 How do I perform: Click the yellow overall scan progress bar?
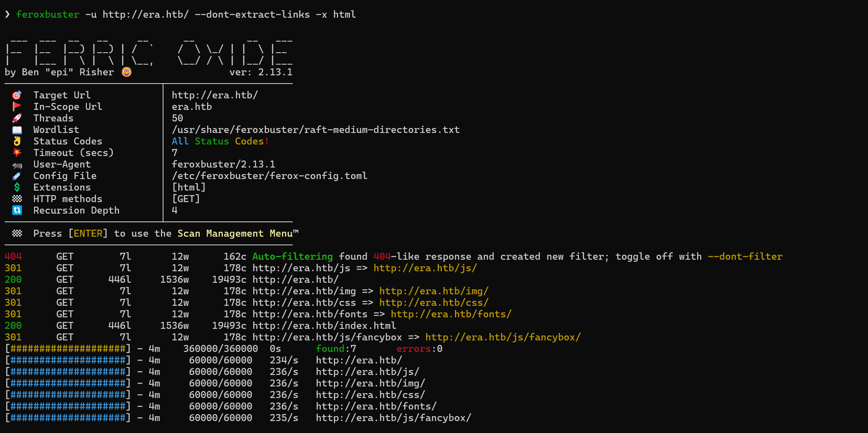68,349
